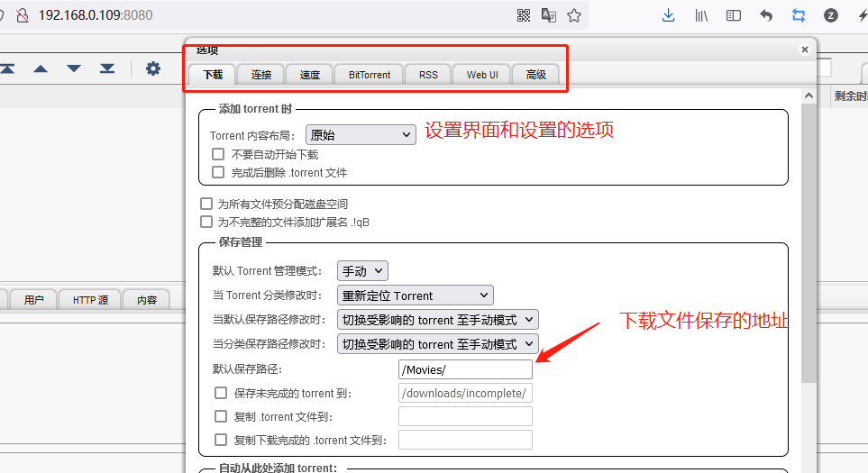Click the blue sync extension icon
Viewport: 868px width, 473px height.
(799, 15)
